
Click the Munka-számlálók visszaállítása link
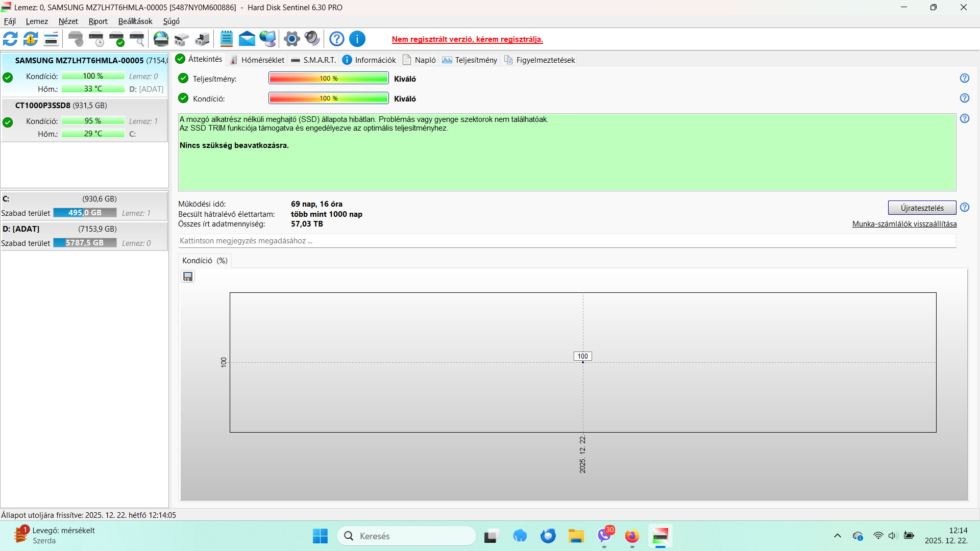point(904,224)
